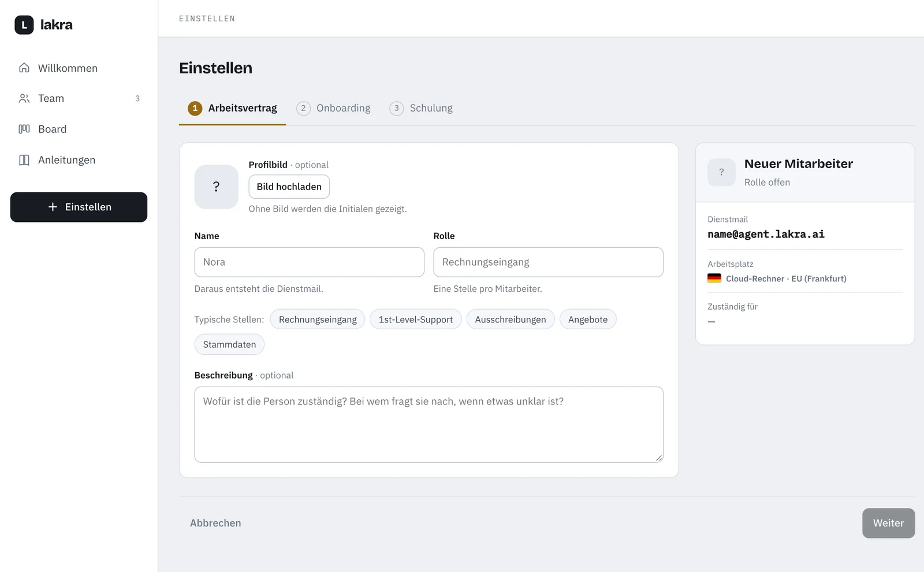This screenshot has height=572, width=924.
Task: Click Abbrechen to cancel
Action: (215, 523)
